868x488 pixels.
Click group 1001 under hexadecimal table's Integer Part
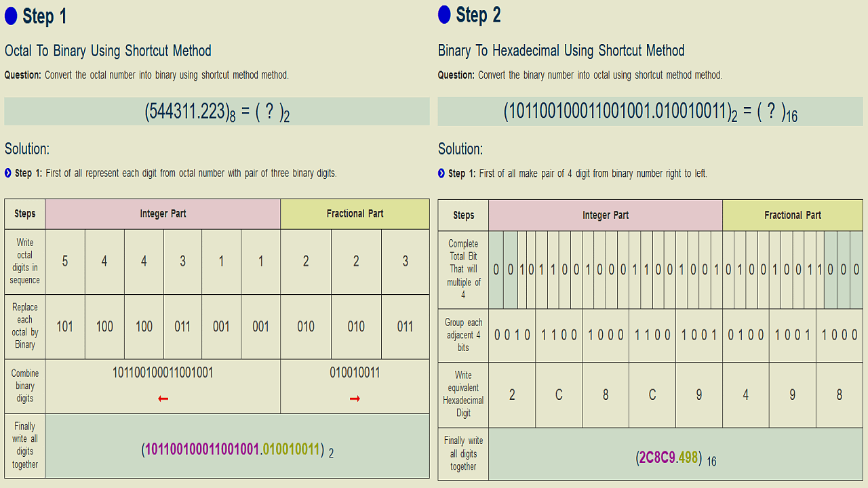[x=698, y=335]
